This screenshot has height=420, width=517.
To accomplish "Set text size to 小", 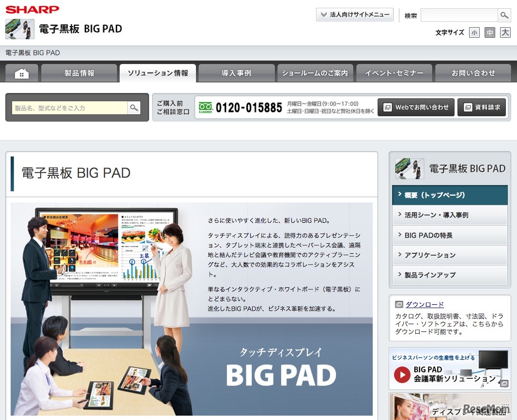I will click(x=474, y=32).
